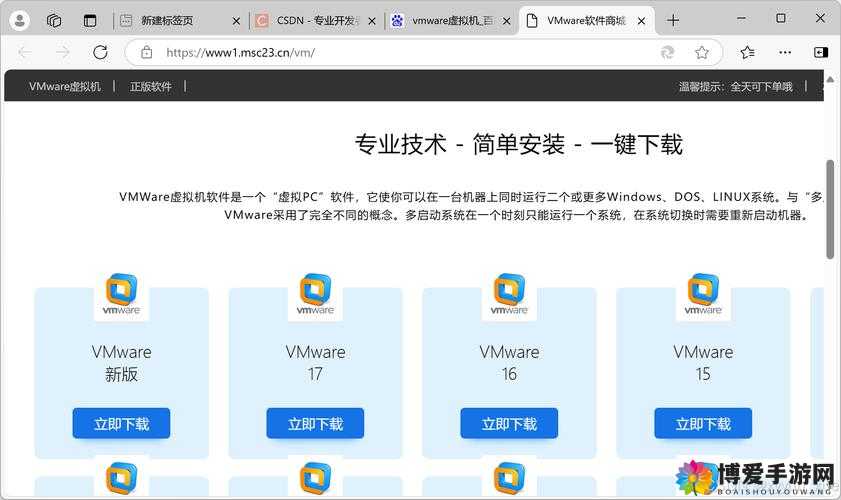Screen dimensions: 841x500
Task: Click the VMware 17 card title
Action: pos(315,363)
